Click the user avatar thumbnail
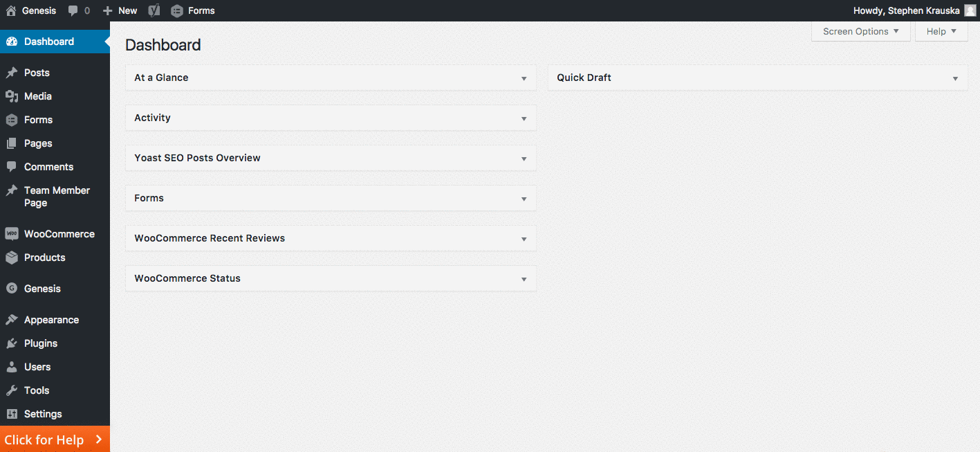 [969, 10]
